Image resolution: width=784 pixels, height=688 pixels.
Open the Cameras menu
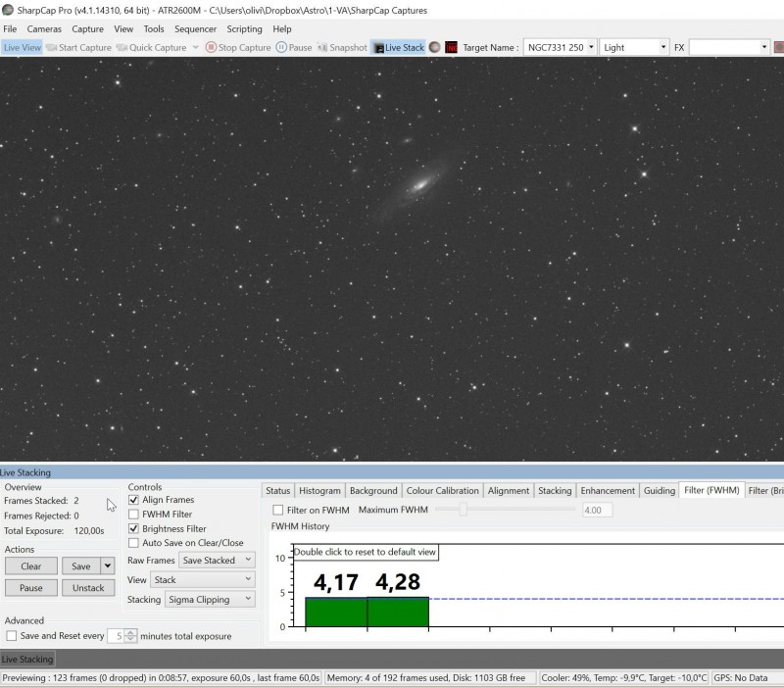[44, 29]
